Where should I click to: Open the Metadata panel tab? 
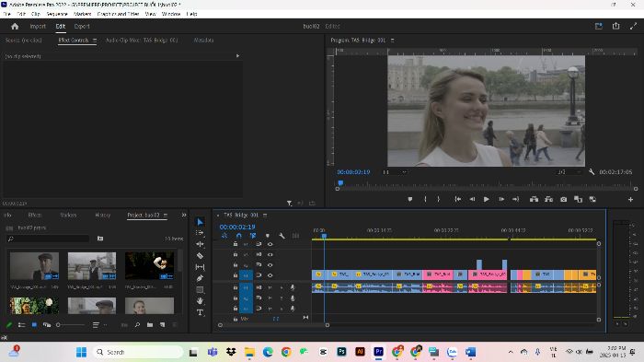[x=203, y=41]
